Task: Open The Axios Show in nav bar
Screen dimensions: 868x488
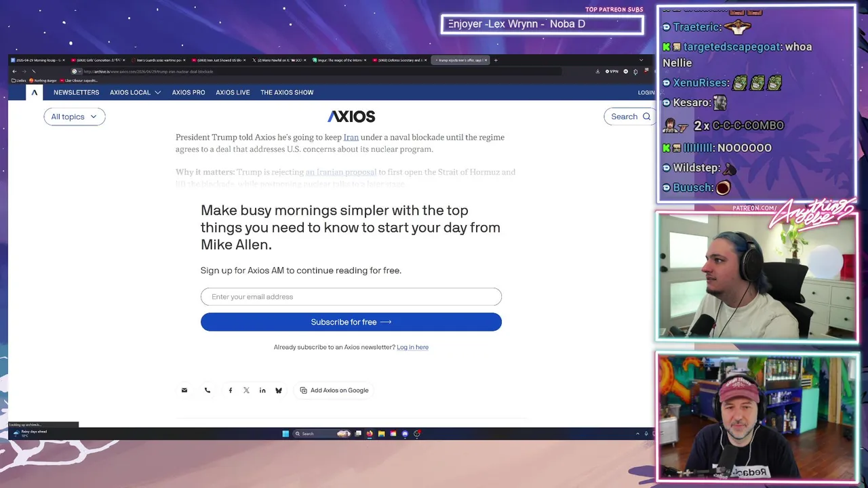Action: click(x=287, y=92)
